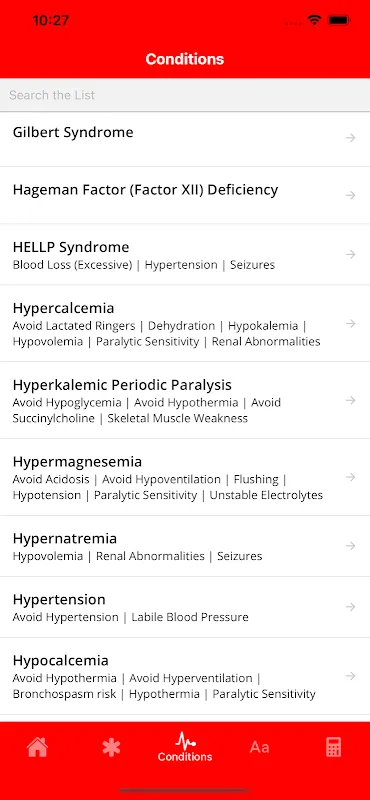Select the Conditions heartbeat tab
Viewport: 370px width, 800px height.
pos(185,747)
